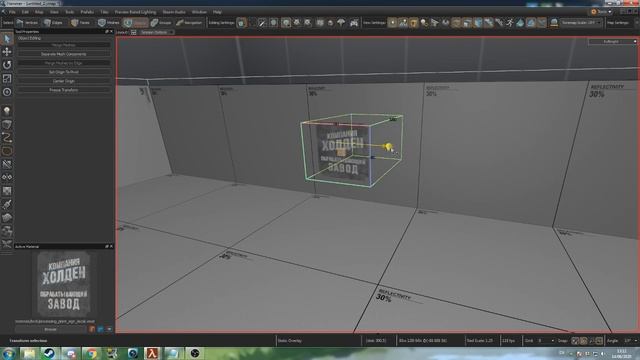This screenshot has height=360, width=640.
Task: Open the Tonemap Scale dropdown
Action: pyautogui.click(x=581, y=23)
